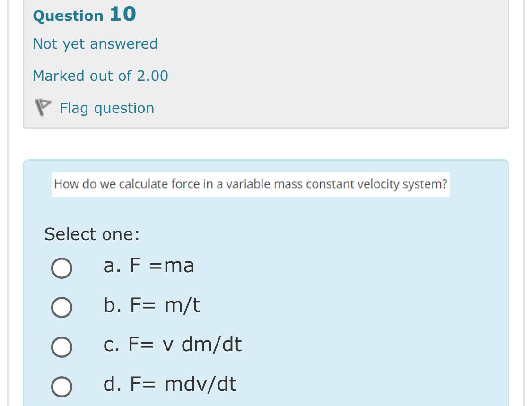
Task: Click the question information panel
Action: click(x=266, y=64)
